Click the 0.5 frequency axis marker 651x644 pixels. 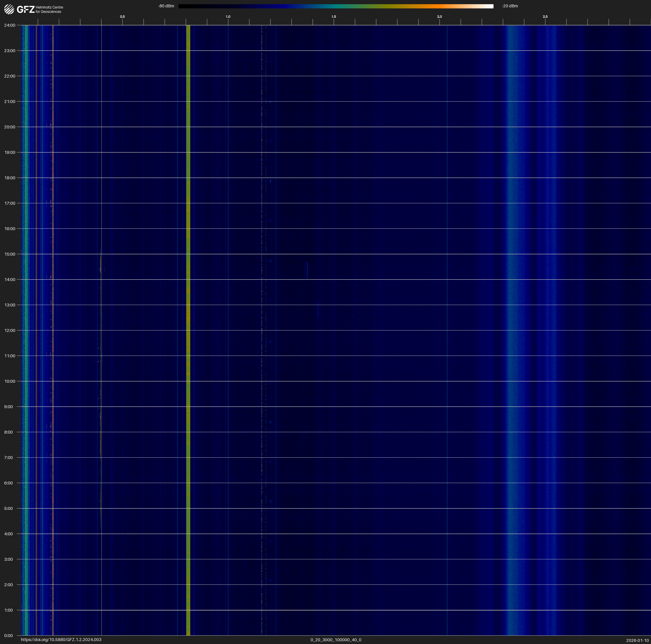122,17
